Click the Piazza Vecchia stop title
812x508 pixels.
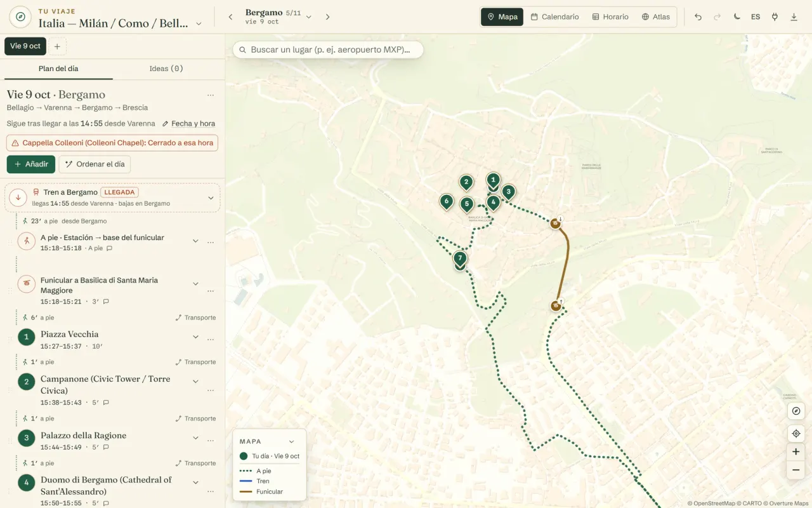(70, 334)
